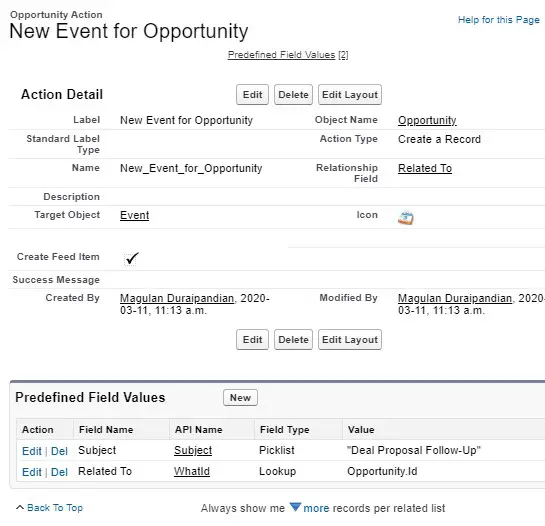Click the Related To relationship field link
Viewport: 545px width, 526px height.
coord(425,168)
